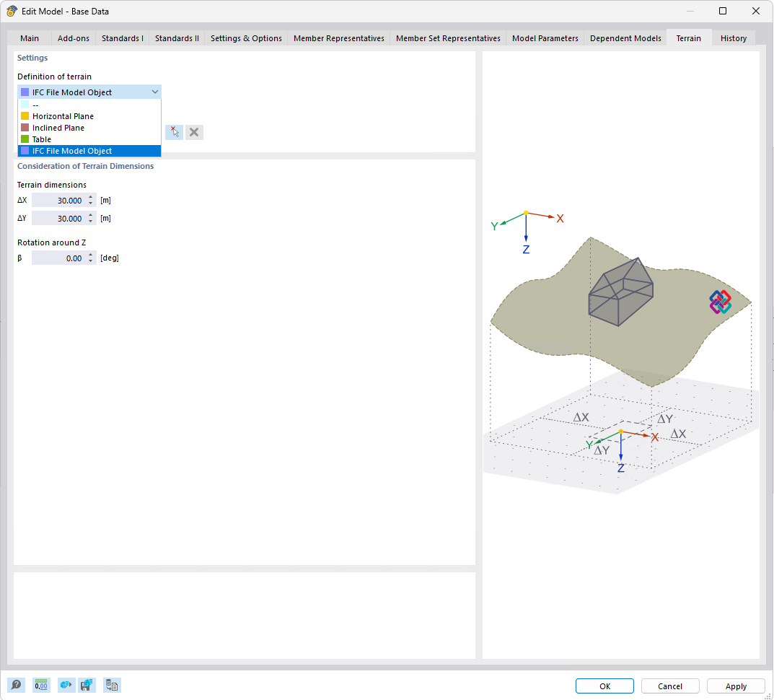Image resolution: width=774 pixels, height=700 pixels.
Task: Clear the IFC selection with the X icon
Action: pyautogui.click(x=194, y=132)
